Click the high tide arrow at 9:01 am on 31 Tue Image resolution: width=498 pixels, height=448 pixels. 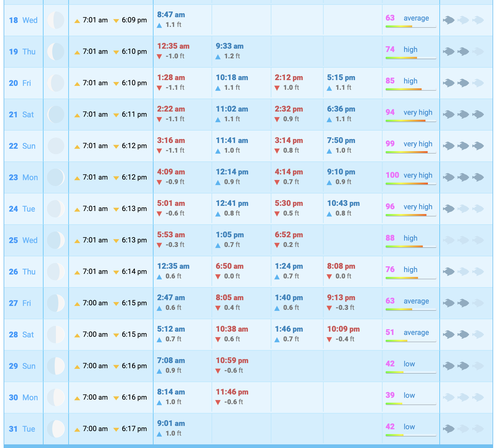(x=160, y=434)
